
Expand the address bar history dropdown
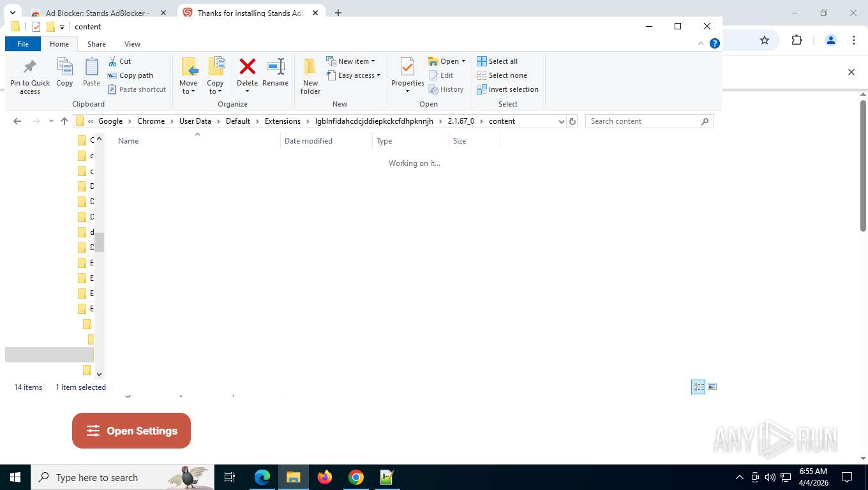point(562,121)
